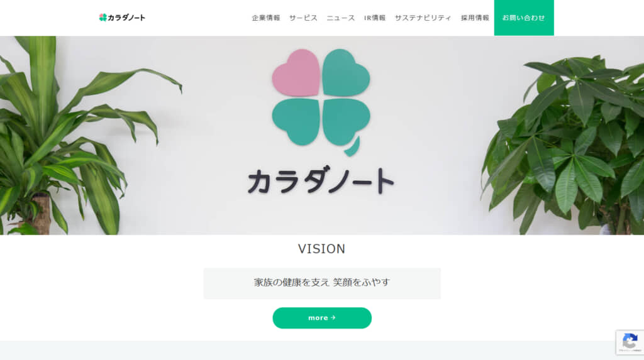This screenshot has width=644, height=360.
Task: Click the pink heart leaf of the clover
Action: coord(296,73)
